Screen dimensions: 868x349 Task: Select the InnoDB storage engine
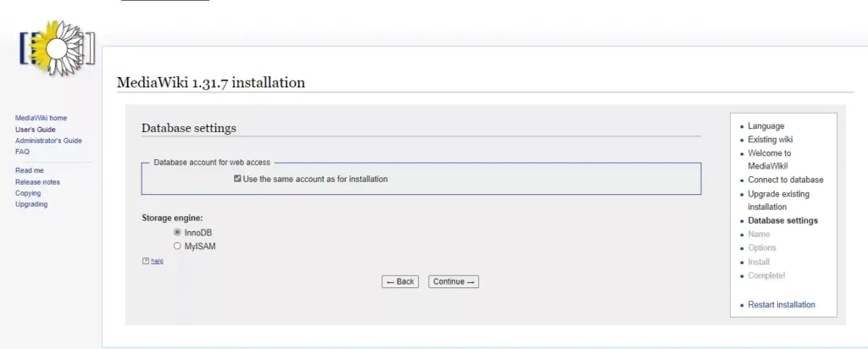[177, 232]
